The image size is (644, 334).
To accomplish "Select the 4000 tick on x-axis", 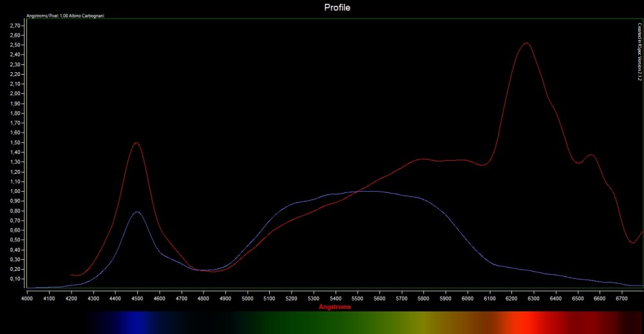I will tap(27, 299).
